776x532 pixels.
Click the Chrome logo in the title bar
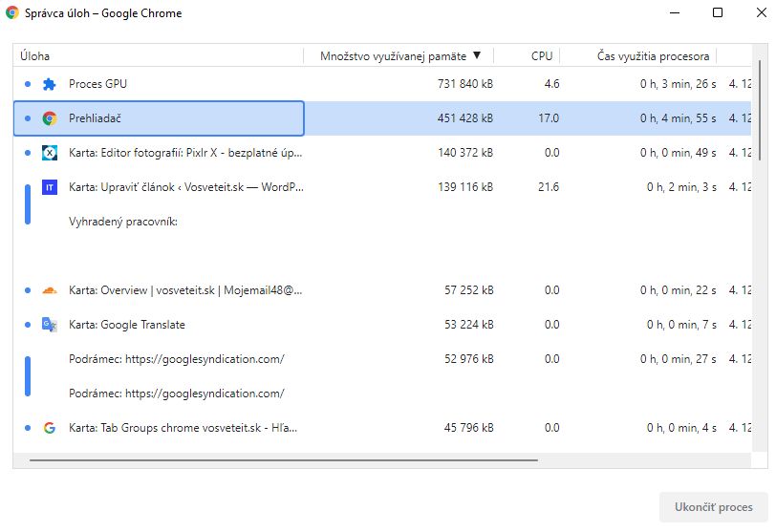click(11, 12)
